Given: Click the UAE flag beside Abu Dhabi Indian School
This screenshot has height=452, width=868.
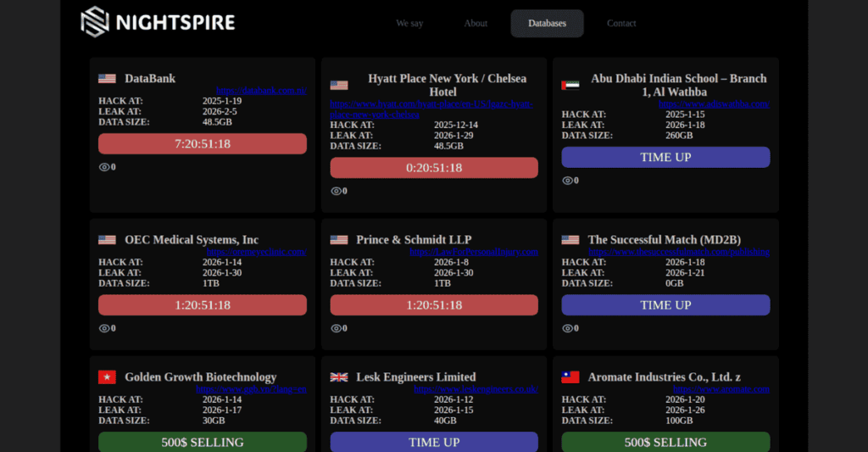Looking at the screenshot, I should pos(570,86).
